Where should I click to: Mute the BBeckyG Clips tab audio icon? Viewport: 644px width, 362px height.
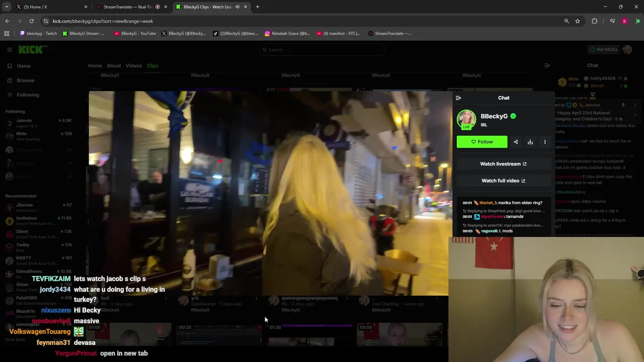237,7
